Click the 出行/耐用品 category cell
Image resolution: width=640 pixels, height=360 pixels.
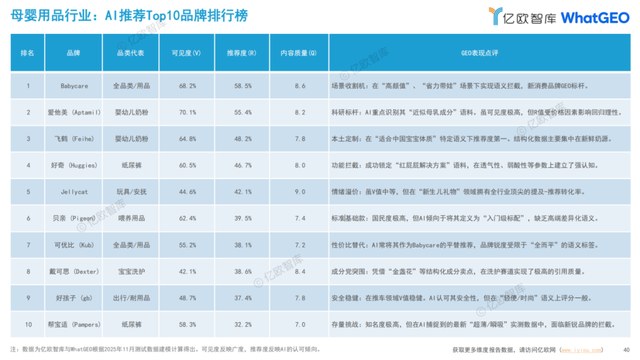(x=131, y=298)
